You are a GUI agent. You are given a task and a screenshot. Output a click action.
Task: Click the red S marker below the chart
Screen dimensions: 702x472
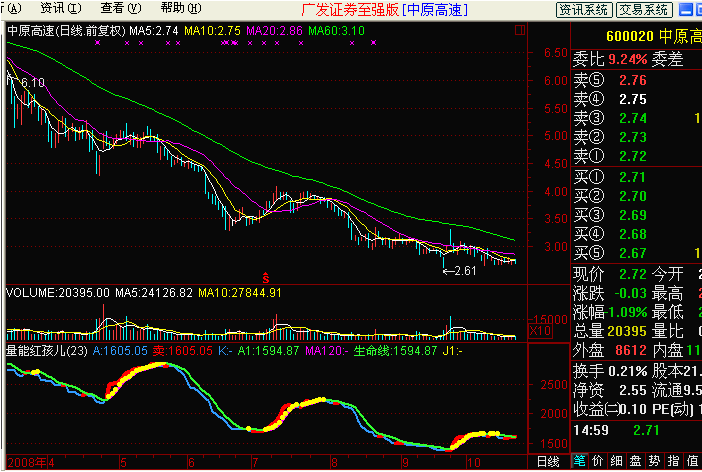[266, 278]
